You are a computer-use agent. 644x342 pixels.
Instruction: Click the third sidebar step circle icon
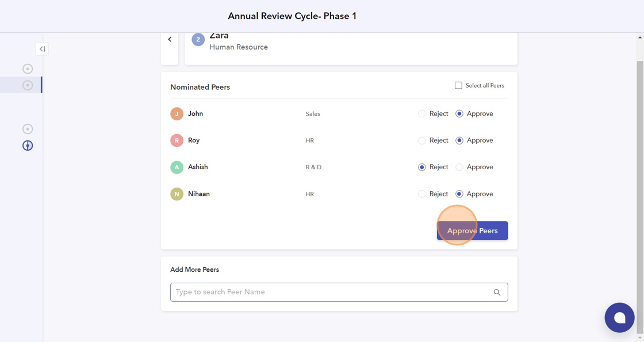28,129
